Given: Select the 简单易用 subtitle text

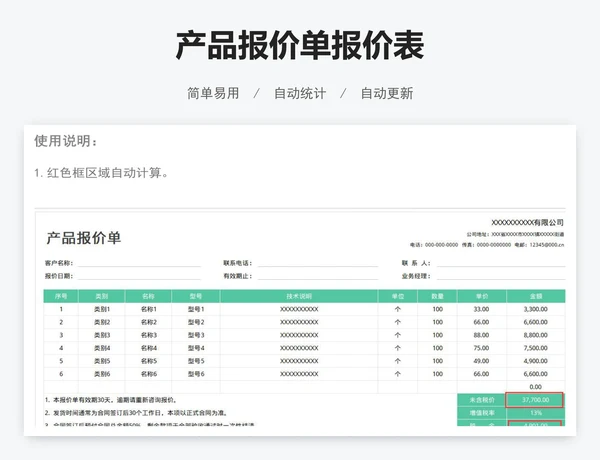Looking at the screenshot, I should click(213, 93).
